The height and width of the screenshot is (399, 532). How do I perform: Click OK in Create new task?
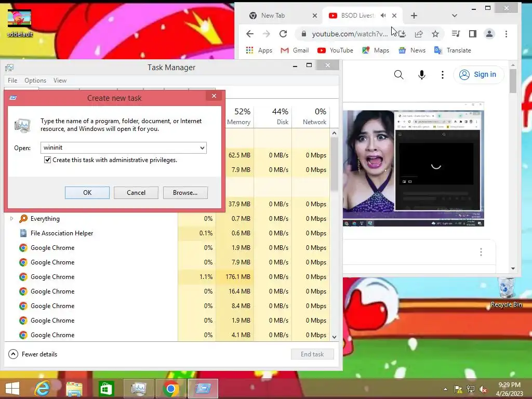point(87,192)
